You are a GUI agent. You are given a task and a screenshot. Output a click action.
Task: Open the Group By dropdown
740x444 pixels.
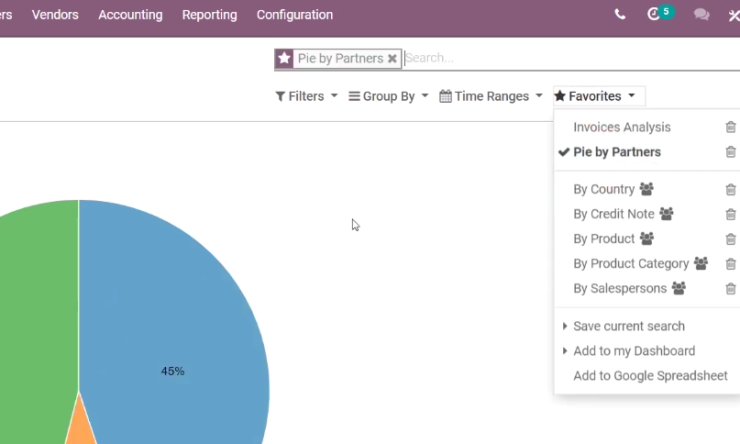tap(388, 96)
